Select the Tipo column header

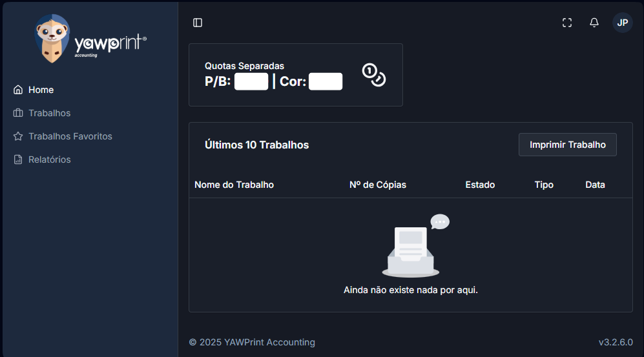coord(544,185)
